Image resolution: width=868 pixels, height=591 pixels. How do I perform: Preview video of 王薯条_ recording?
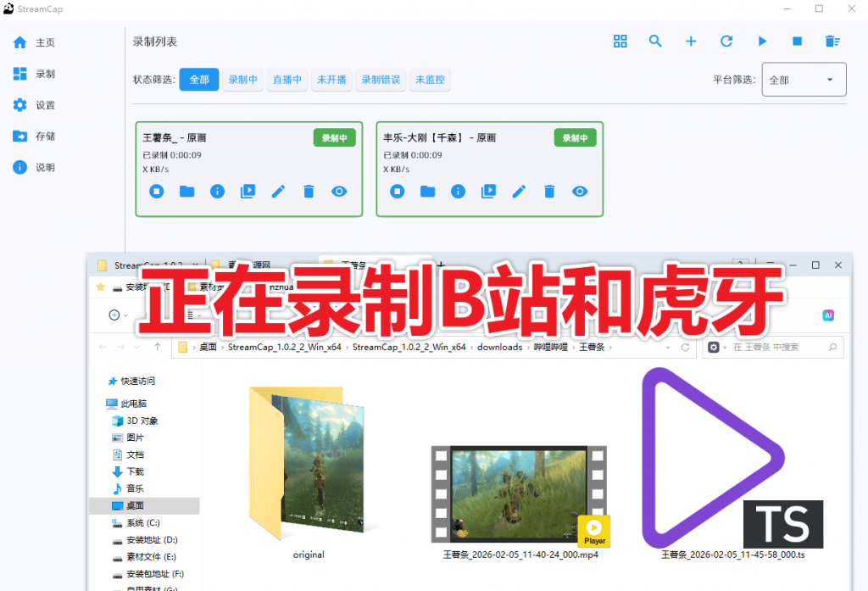coord(248,192)
